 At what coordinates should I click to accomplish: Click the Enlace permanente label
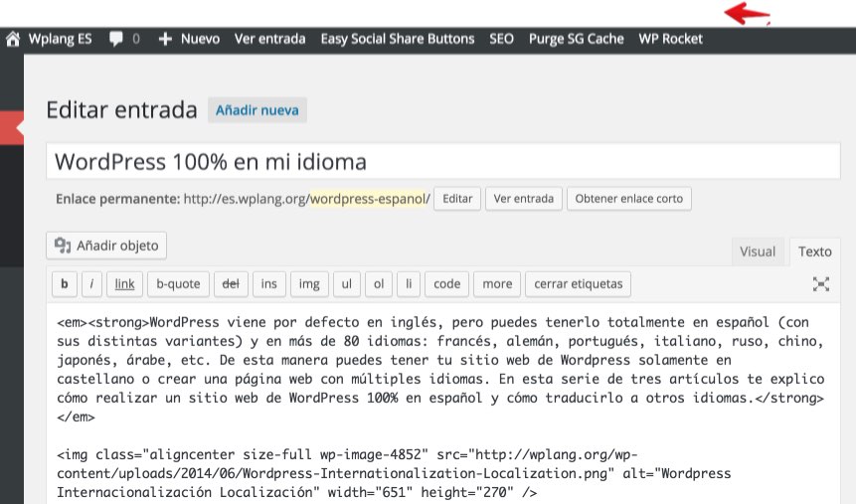click(117, 199)
